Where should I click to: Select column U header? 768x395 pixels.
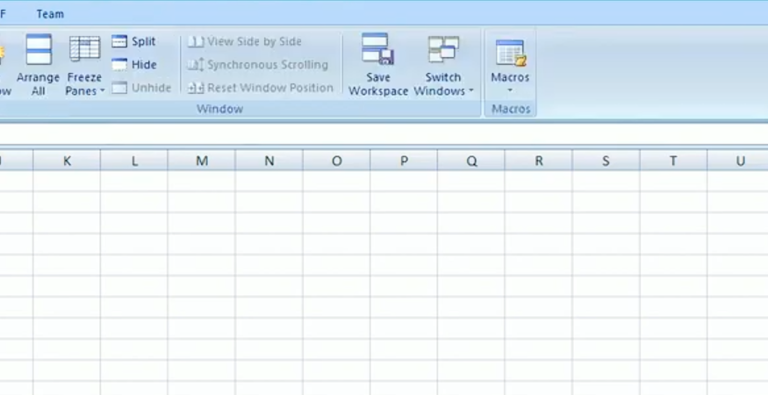click(x=738, y=161)
